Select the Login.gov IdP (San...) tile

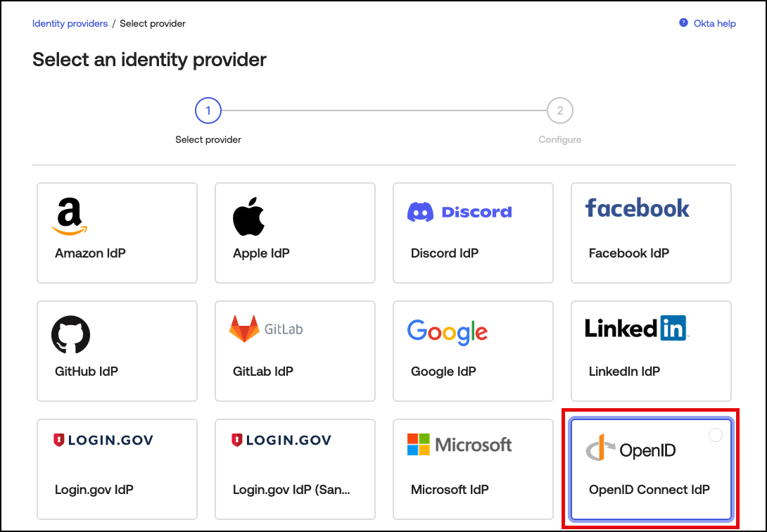pos(295,469)
